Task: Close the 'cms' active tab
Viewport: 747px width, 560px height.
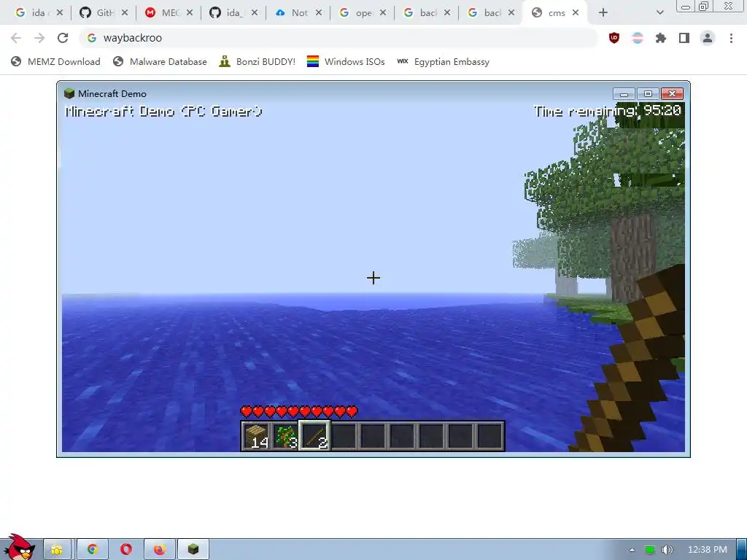Action: [x=576, y=13]
